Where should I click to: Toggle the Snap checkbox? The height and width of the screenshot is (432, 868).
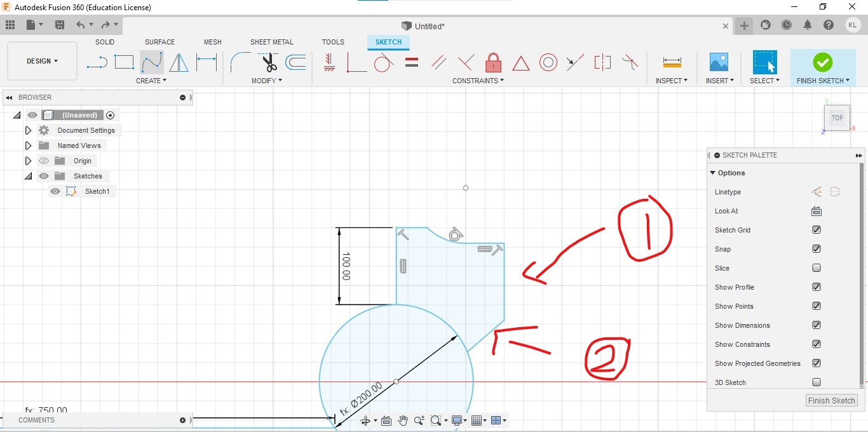817,249
